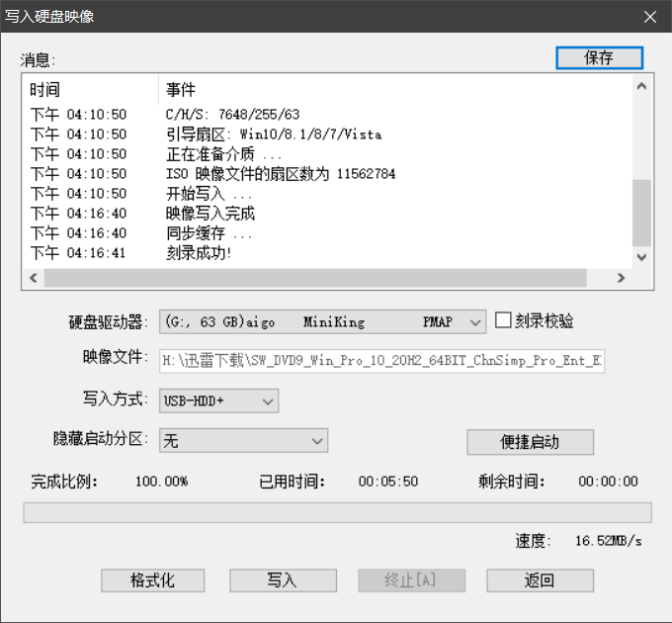Image resolution: width=672 pixels, height=623 pixels.
Task: Click the 00:05:50 elapsed time value
Action: click(x=388, y=482)
